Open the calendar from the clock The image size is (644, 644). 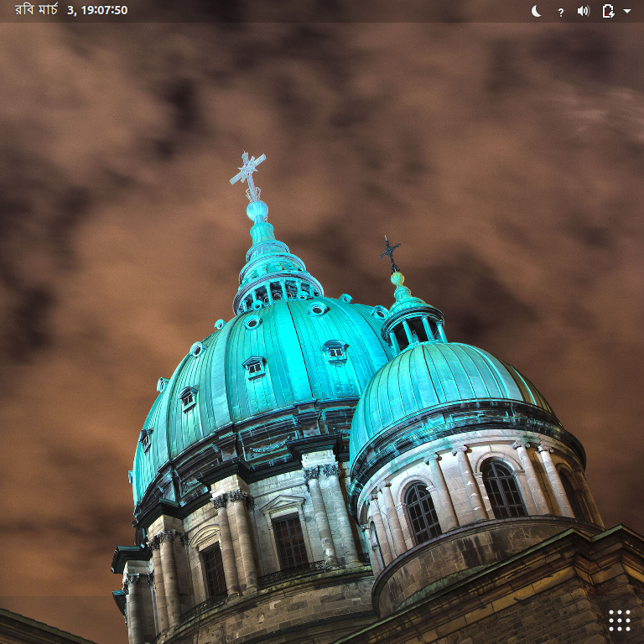click(x=71, y=11)
